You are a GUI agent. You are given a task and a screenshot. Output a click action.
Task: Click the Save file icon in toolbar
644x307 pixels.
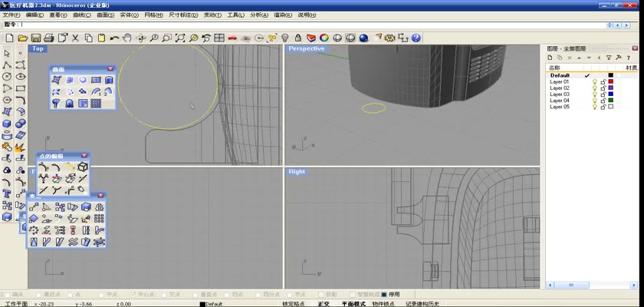click(35, 38)
